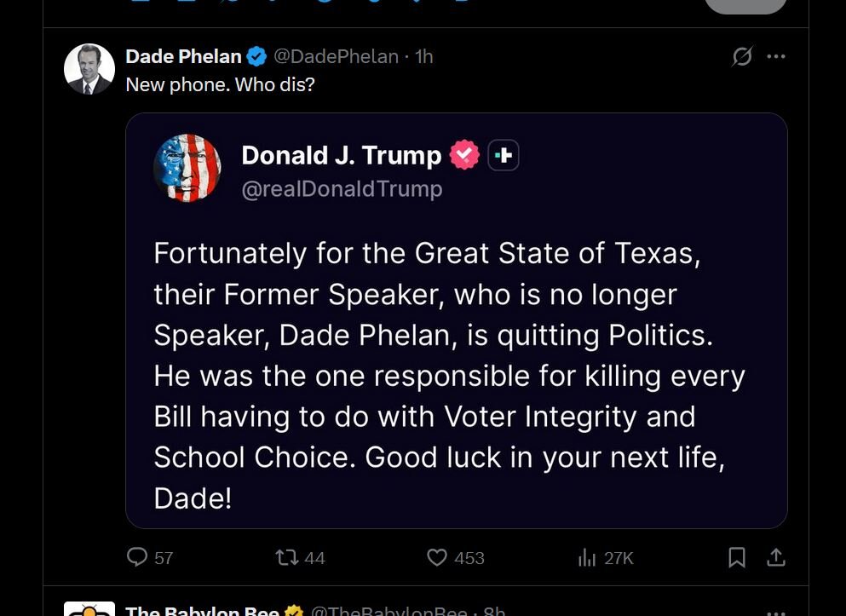
Task: Share the Dade Phelan post
Action: [x=775, y=557]
